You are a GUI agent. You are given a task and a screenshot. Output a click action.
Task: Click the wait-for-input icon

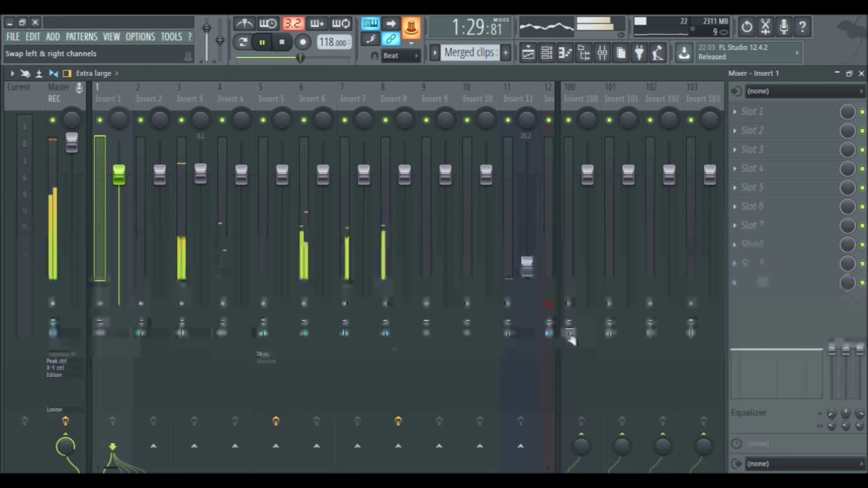(268, 24)
